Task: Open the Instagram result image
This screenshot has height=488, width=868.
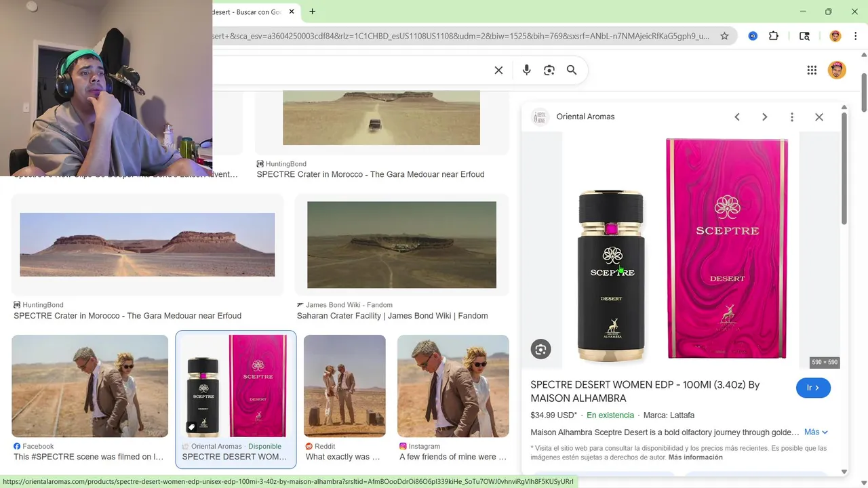Action: [x=453, y=386]
